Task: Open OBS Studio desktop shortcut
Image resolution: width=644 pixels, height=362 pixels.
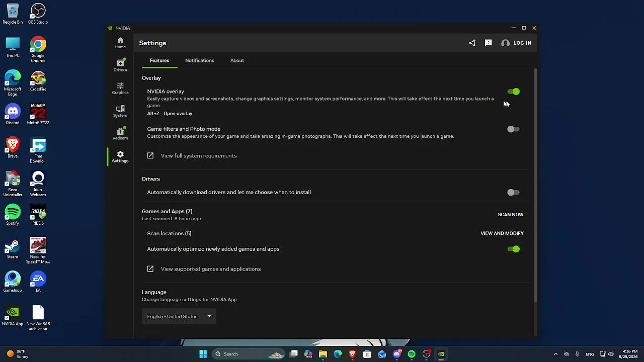Action: pyautogui.click(x=38, y=14)
